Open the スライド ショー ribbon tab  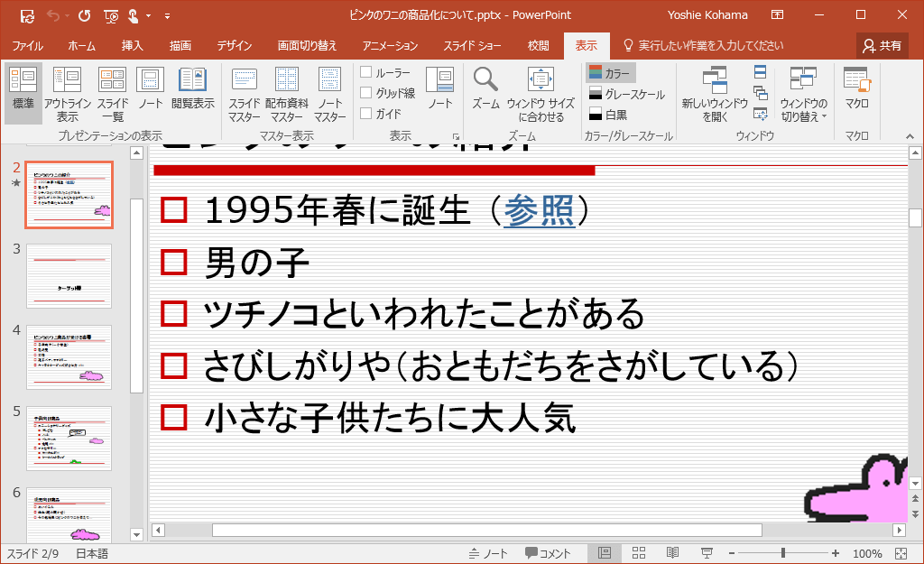(472, 45)
